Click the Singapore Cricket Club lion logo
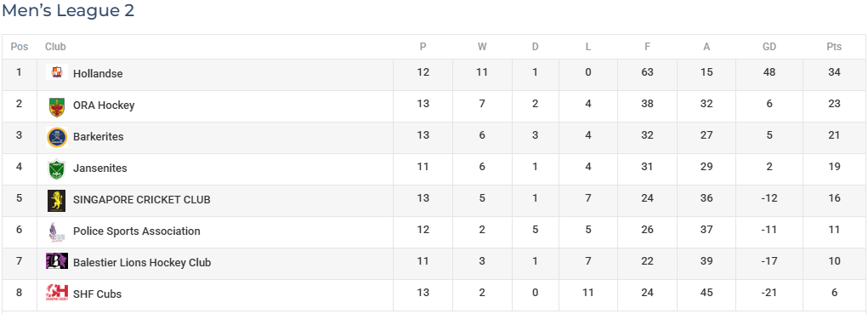 click(56, 201)
